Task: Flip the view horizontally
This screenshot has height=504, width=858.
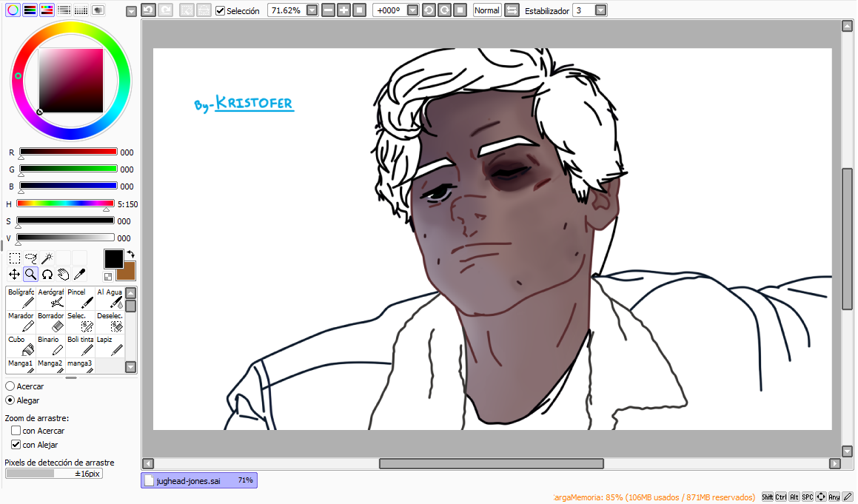Action: (x=512, y=10)
